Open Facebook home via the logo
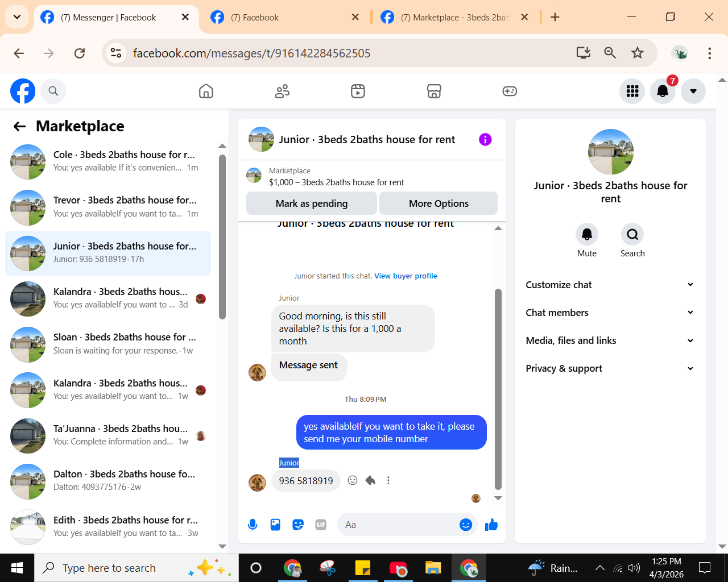The height and width of the screenshot is (582, 728). pos(23,91)
